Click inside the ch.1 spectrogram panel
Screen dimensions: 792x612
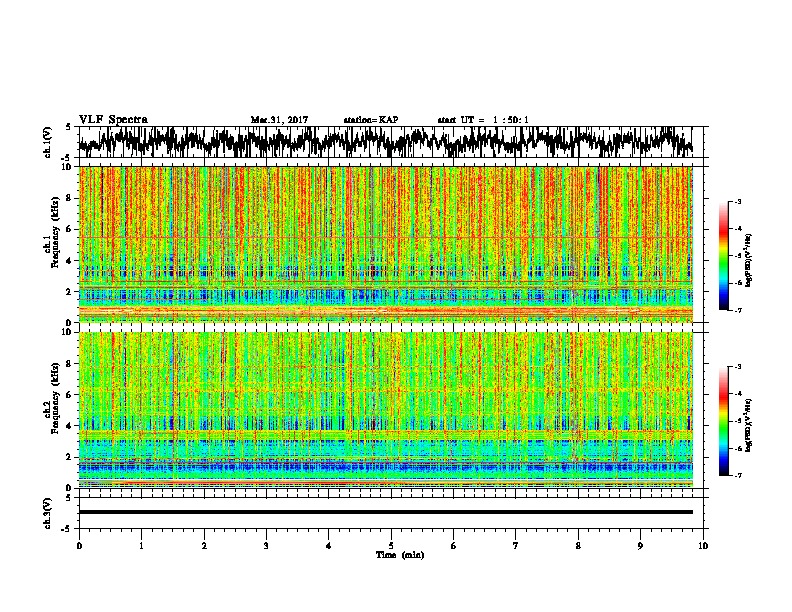pyautogui.click(x=386, y=244)
